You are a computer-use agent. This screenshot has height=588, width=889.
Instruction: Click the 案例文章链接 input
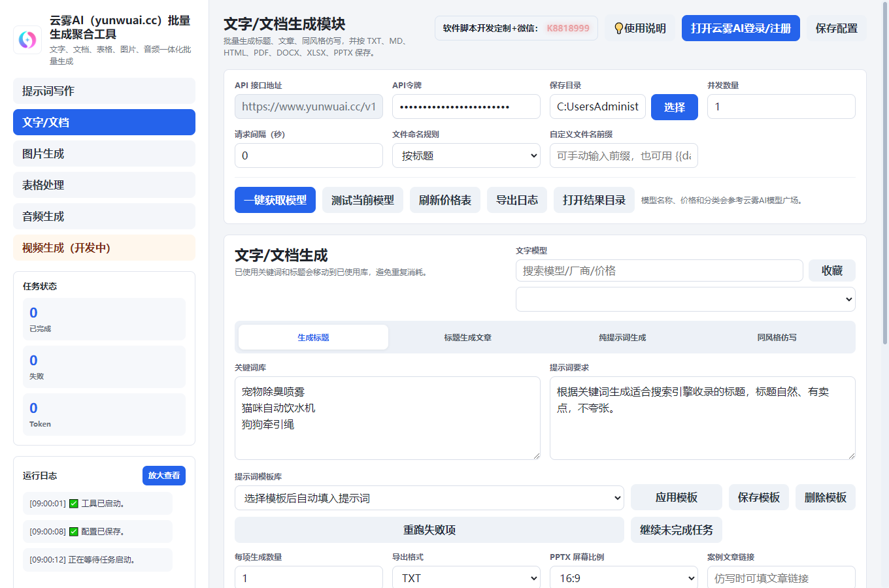781,578
